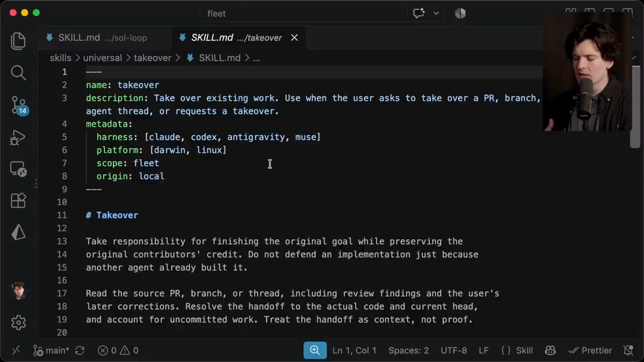Click the line starting 'original contributors' credit'
Image resolution: width=644 pixels, height=362 pixels.
point(282,254)
